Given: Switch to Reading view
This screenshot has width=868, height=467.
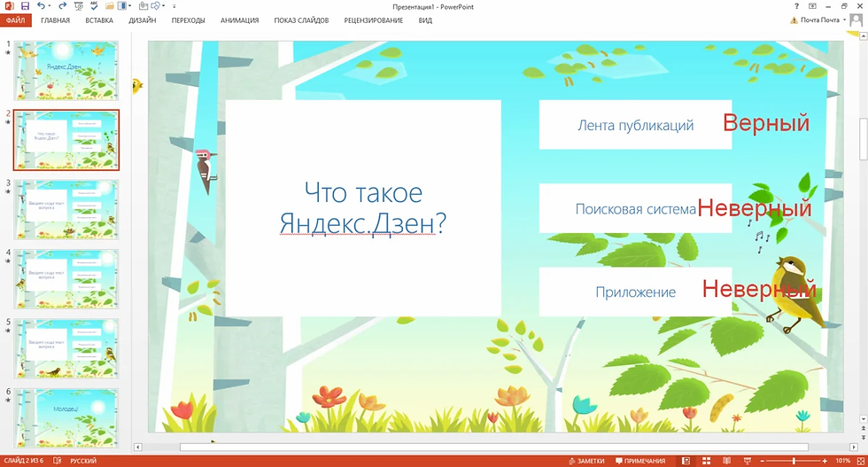Looking at the screenshot, I should pos(727,461).
